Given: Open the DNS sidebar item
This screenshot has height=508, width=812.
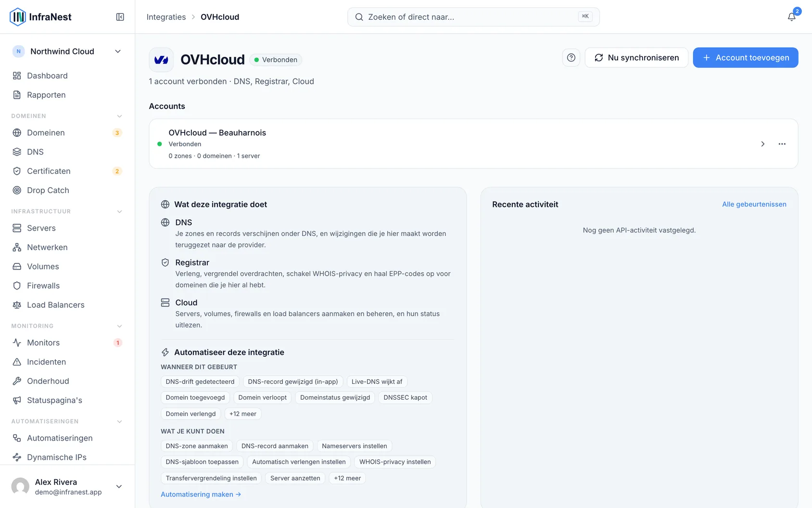Looking at the screenshot, I should click(x=67, y=152).
